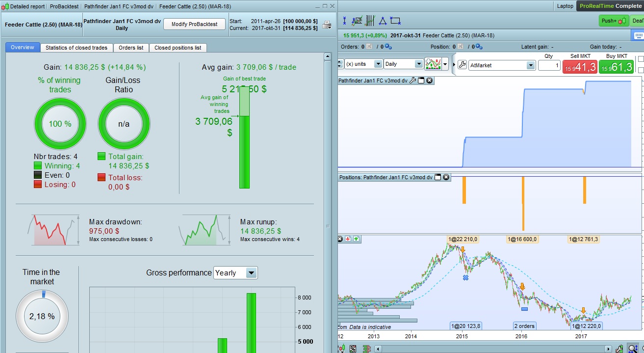Click the 1@20 123,8 trade label
The image size is (644, 353).
[x=466, y=326]
